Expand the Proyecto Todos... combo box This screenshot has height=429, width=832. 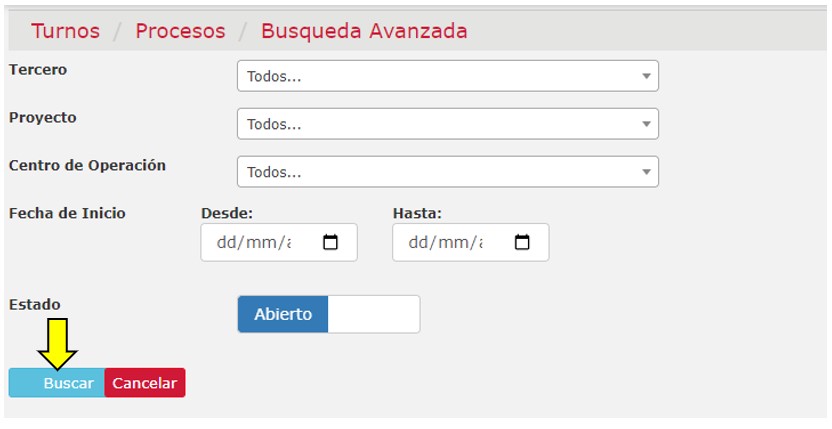tap(448, 124)
